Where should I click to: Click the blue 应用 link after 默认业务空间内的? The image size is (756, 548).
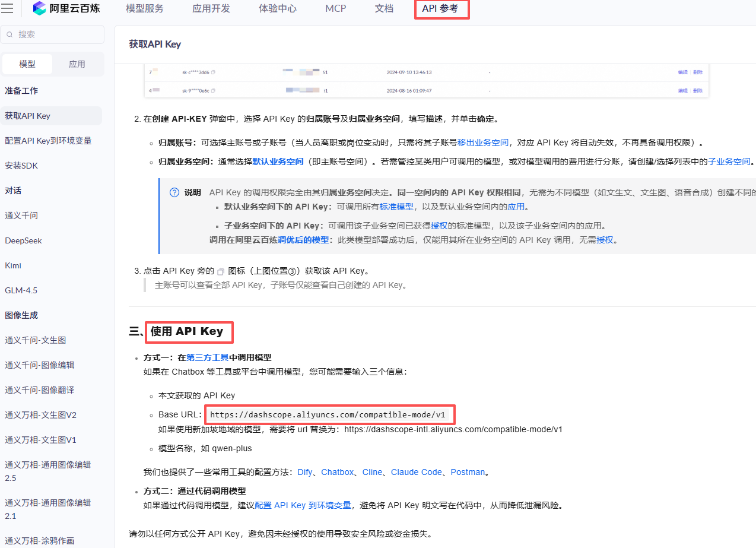coord(516,207)
